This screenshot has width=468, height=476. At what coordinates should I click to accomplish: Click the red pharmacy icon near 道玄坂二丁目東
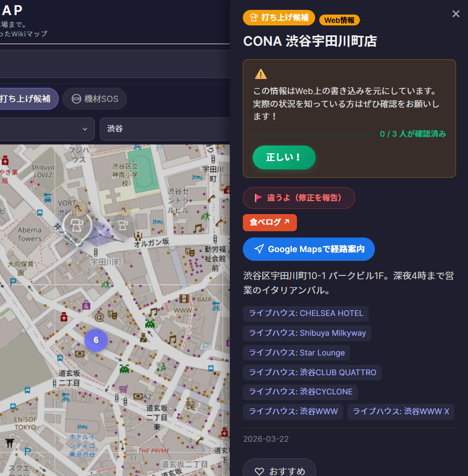click(x=225, y=432)
